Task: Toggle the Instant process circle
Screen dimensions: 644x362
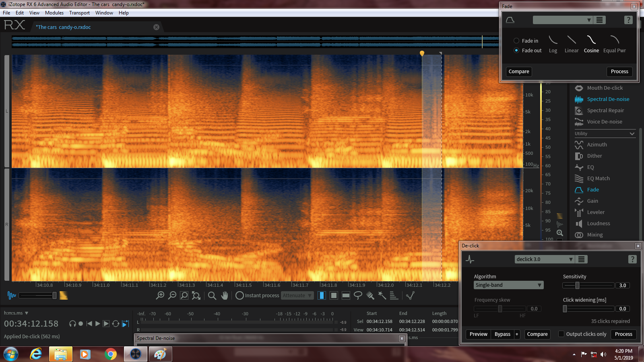Action: tap(239, 296)
